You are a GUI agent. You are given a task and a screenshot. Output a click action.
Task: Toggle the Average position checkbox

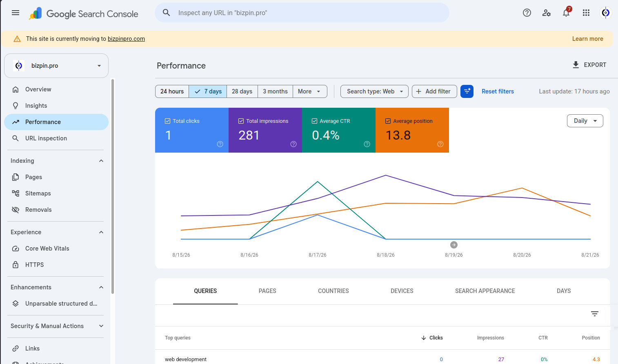tap(388, 121)
